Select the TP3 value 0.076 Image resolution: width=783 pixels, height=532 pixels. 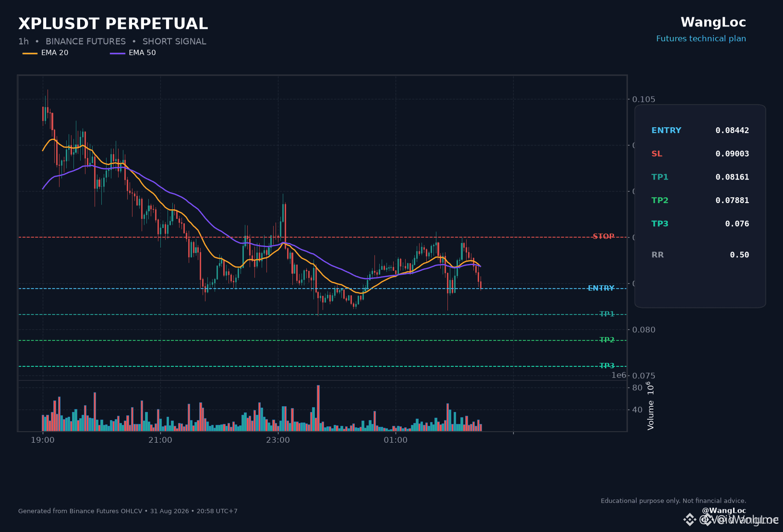coord(737,224)
